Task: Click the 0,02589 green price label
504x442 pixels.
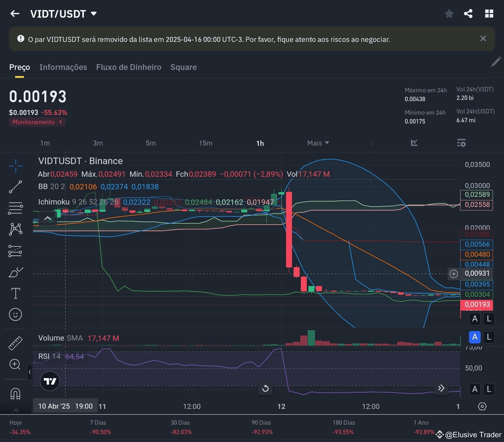Action: pyautogui.click(x=477, y=195)
